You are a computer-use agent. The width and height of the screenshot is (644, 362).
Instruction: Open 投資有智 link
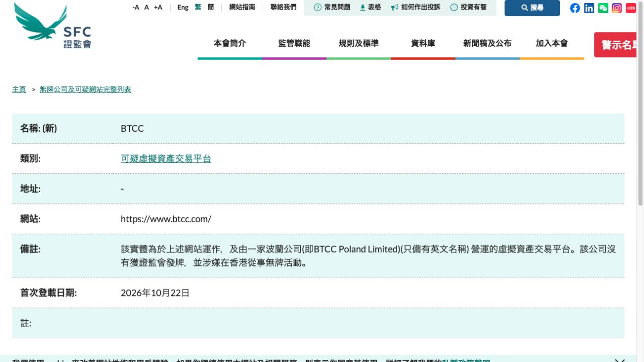coord(468,7)
